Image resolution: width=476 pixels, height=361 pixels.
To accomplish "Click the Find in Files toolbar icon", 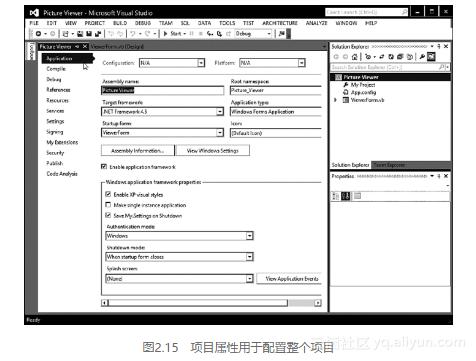I will point(281,34).
